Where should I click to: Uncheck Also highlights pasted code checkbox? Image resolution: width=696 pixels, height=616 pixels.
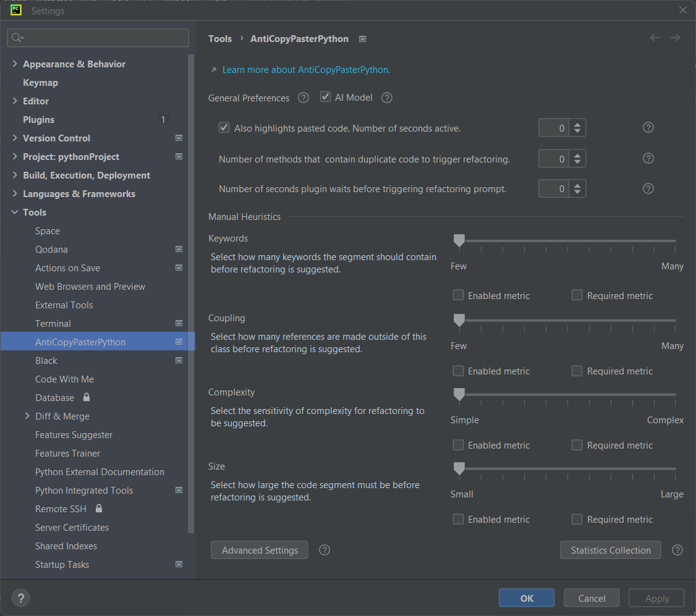(x=224, y=128)
